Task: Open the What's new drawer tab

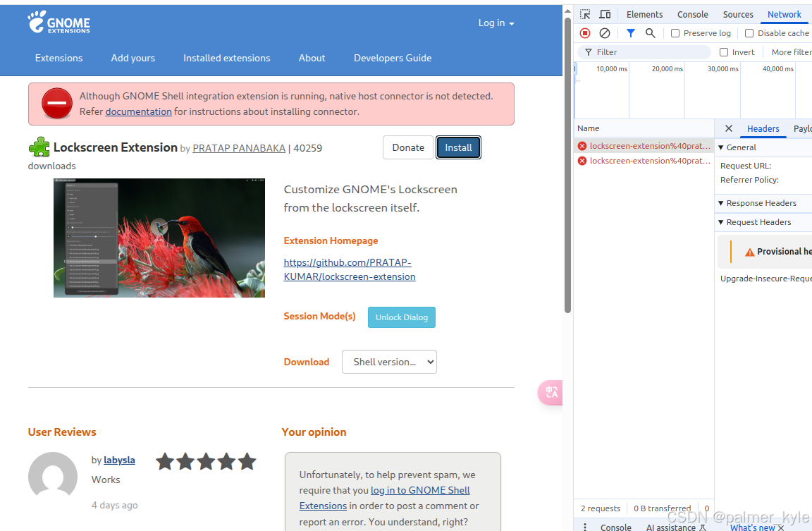Action: click(x=753, y=527)
